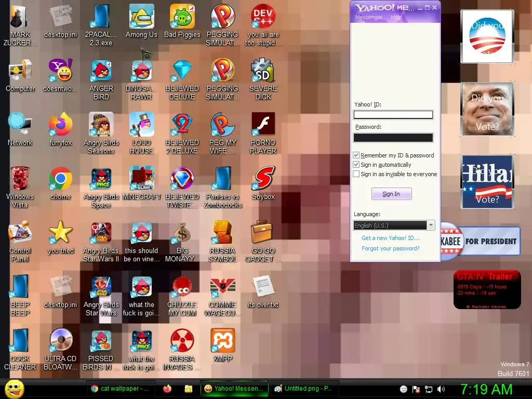532x399 pixels.
Task: Click the Sign In button
Action: pos(391,194)
